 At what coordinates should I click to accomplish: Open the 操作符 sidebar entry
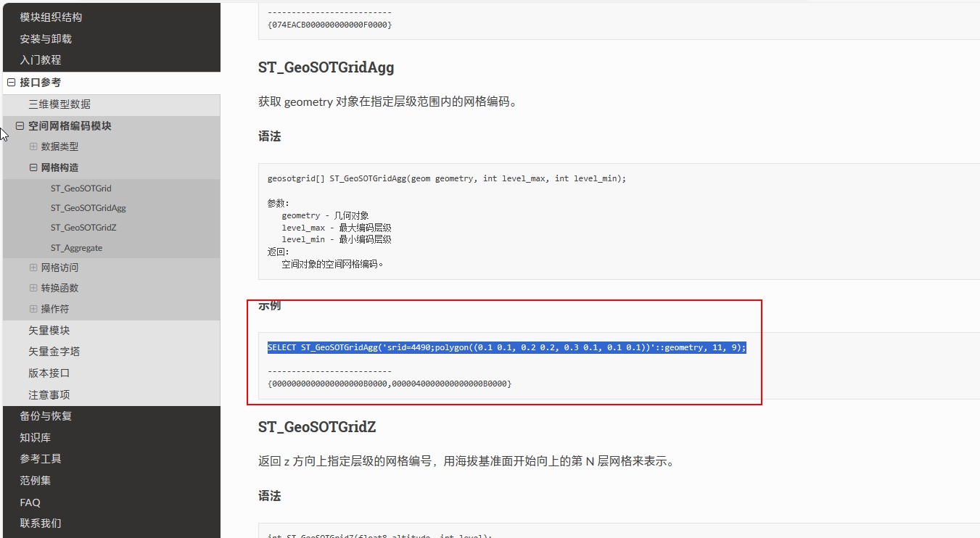tap(55, 309)
